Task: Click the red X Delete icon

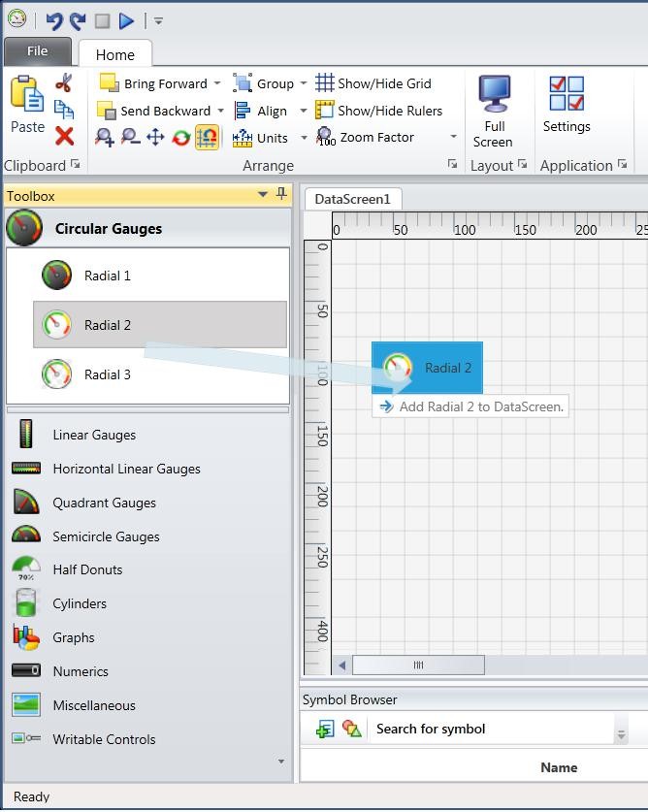Action: click(x=64, y=136)
